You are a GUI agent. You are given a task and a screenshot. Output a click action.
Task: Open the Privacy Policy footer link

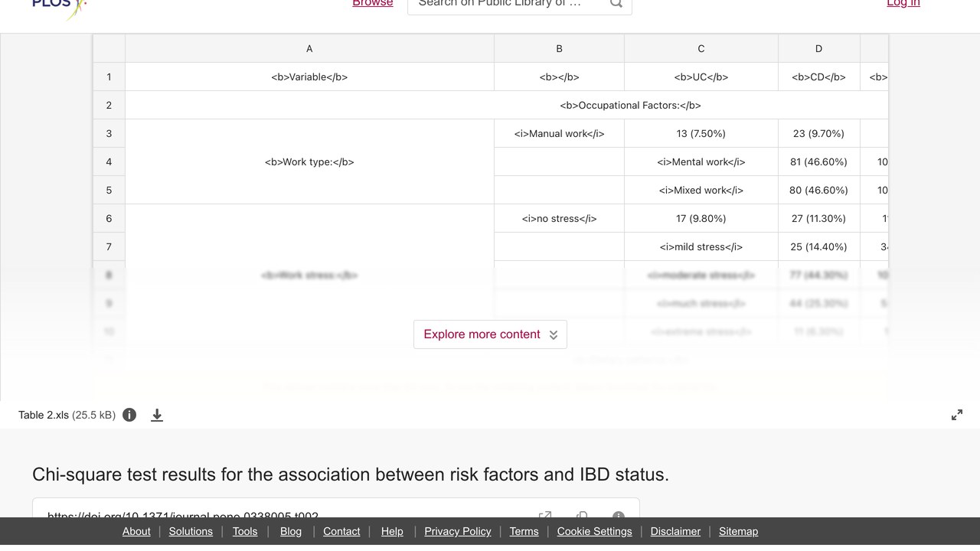tap(458, 531)
